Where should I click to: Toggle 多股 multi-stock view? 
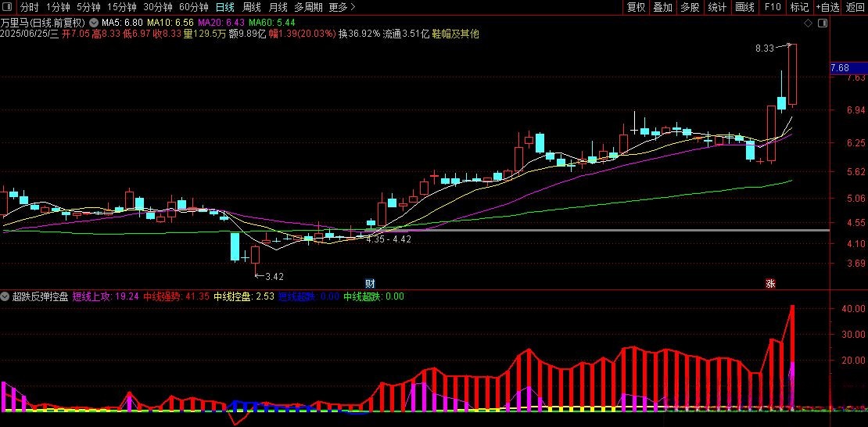[x=690, y=7]
